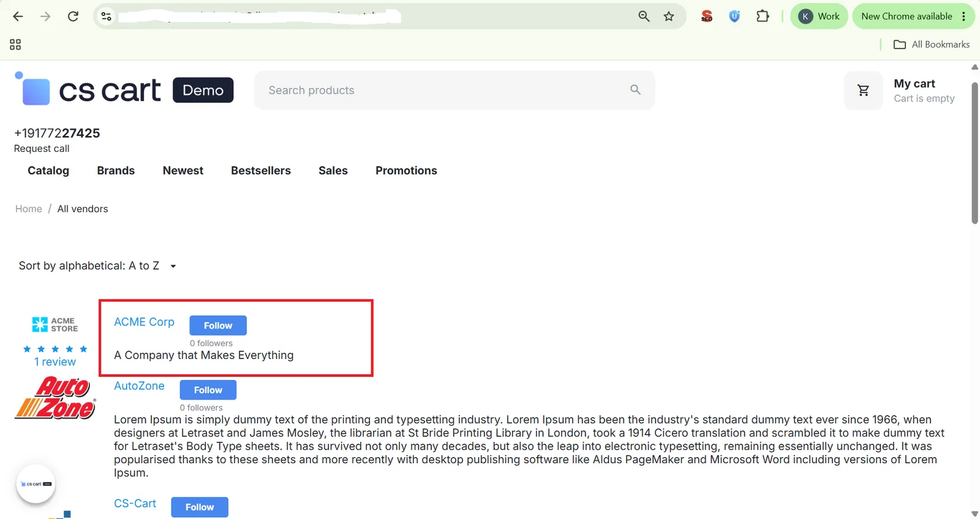
Task: Click the floating cs cart demo widget button
Action: (x=36, y=484)
